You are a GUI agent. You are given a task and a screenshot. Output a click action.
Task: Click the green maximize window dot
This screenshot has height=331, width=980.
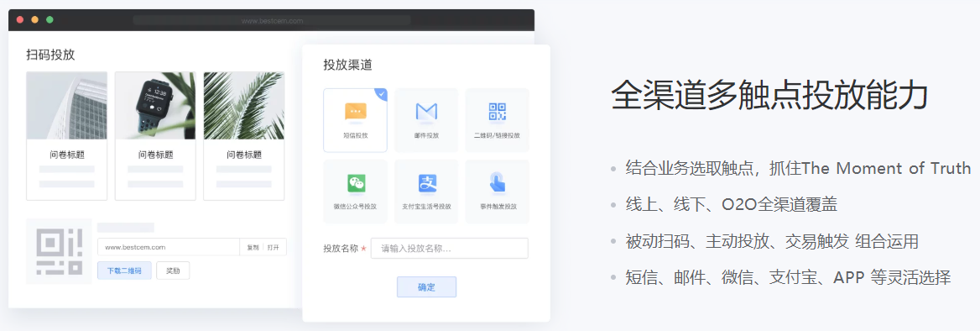(50, 20)
